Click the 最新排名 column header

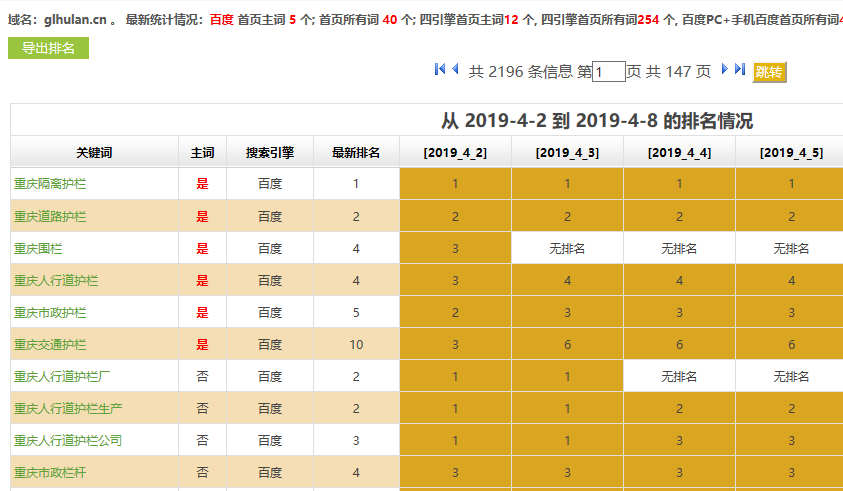tap(356, 152)
